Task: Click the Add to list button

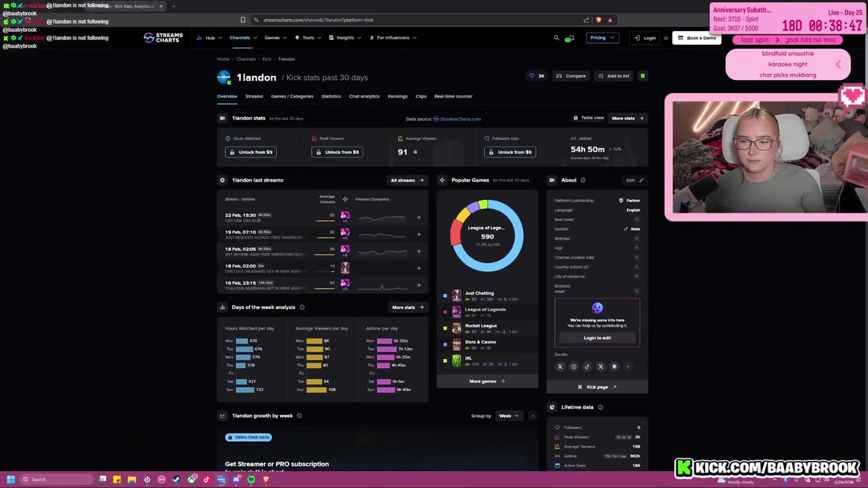Action: (x=614, y=76)
